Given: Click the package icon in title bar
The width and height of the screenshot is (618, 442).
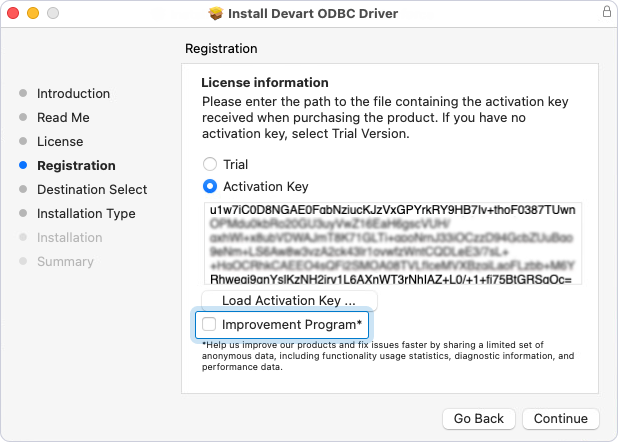Looking at the screenshot, I should pyautogui.click(x=216, y=13).
